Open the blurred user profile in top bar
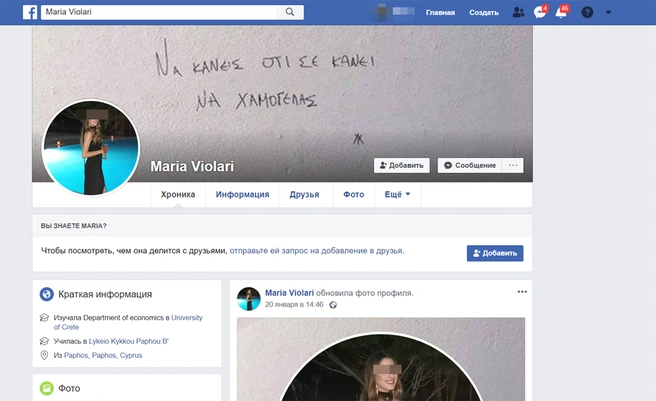This screenshot has width=656, height=401. [394, 13]
